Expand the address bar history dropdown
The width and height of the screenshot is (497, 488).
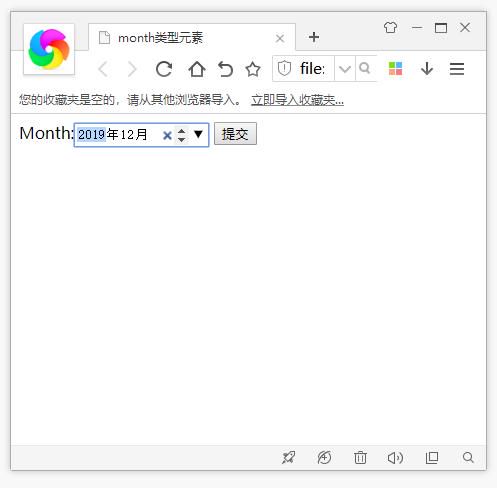[345, 69]
